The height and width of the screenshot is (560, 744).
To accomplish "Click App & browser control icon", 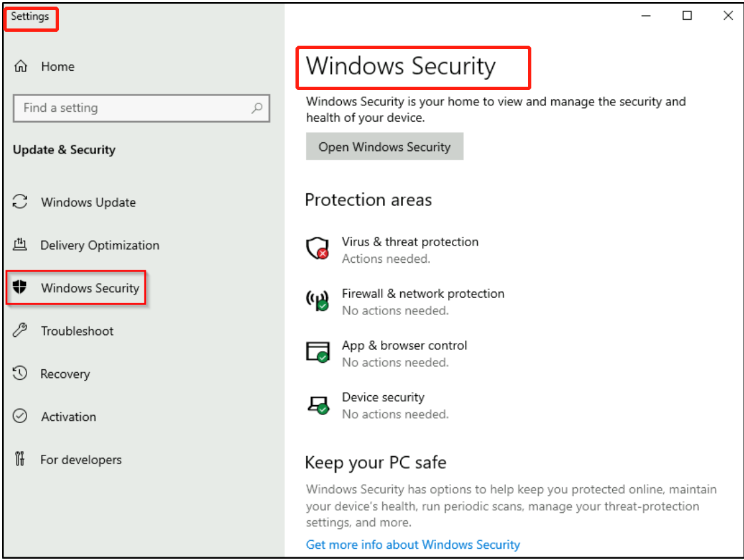I will [x=317, y=352].
